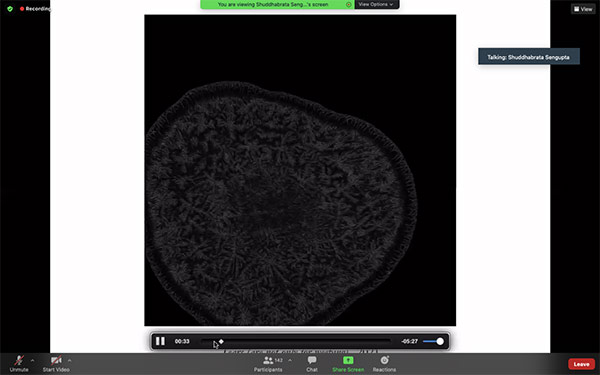Click the Unmute microphone icon
The width and height of the screenshot is (600, 375).
[19, 361]
